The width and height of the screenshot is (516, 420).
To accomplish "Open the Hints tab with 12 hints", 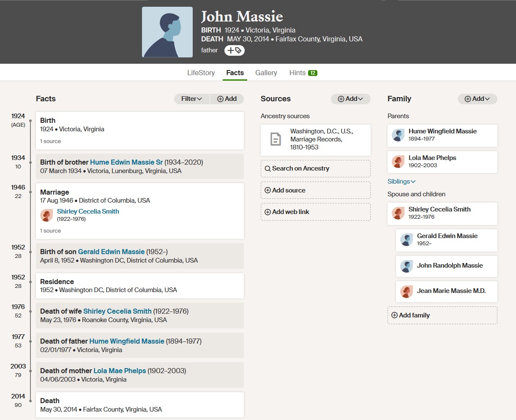I will 303,73.
